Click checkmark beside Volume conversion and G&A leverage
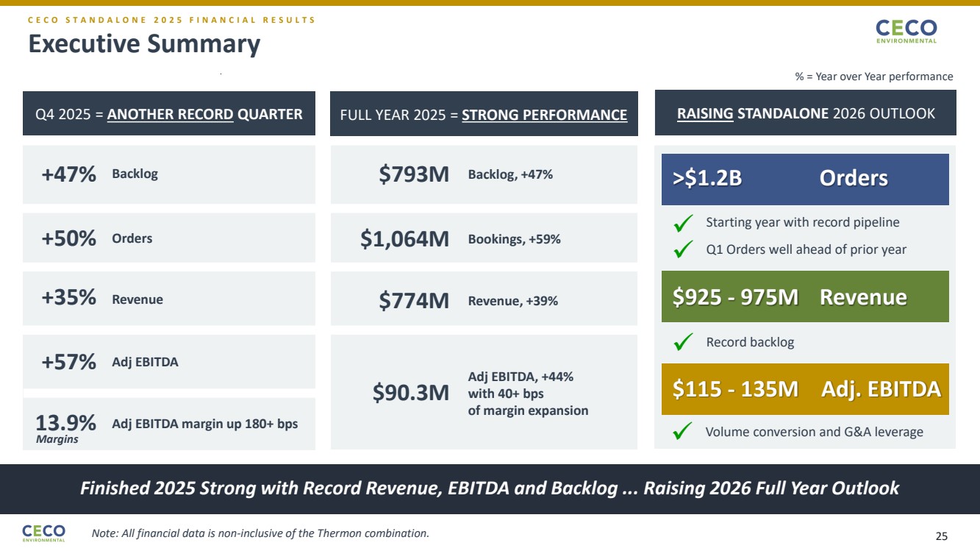Screen dimensions: 980x551 (x=684, y=433)
